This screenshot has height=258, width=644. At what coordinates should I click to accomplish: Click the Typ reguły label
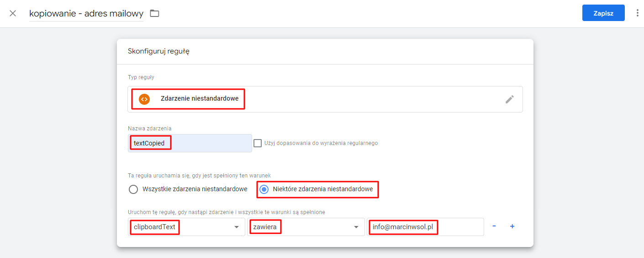(141, 77)
